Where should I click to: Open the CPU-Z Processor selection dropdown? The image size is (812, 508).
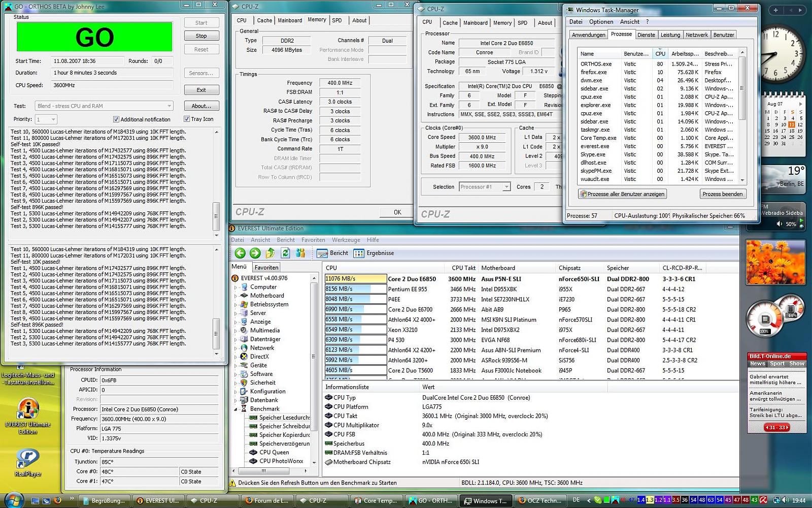coord(485,187)
